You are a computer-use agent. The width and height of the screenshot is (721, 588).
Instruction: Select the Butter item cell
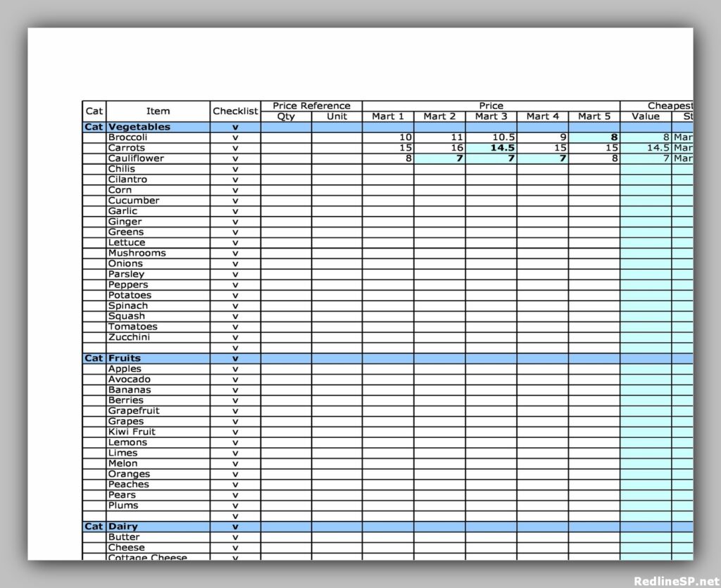tap(158, 537)
